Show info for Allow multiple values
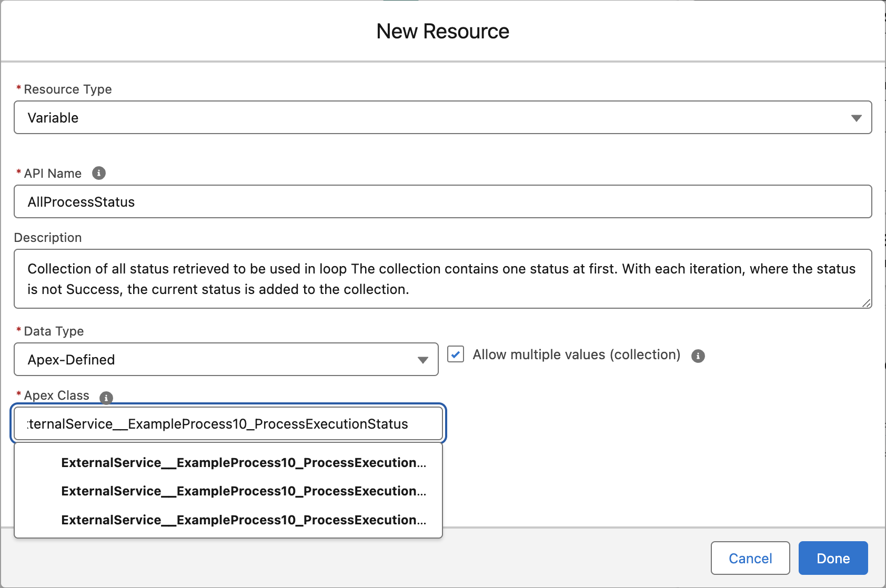 [x=698, y=356]
